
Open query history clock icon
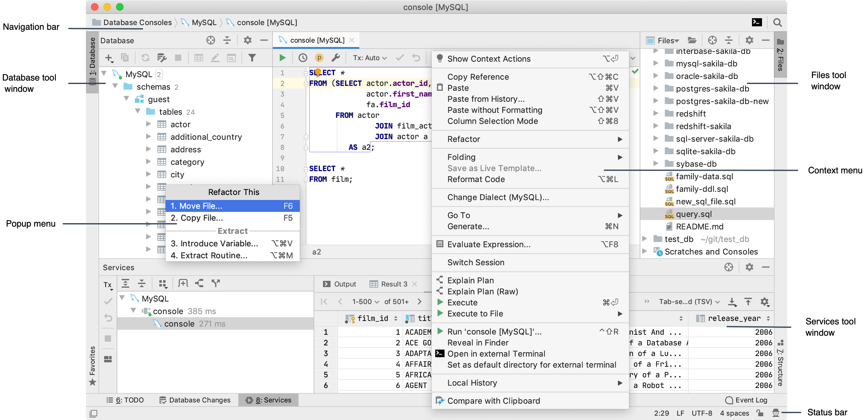[303, 58]
